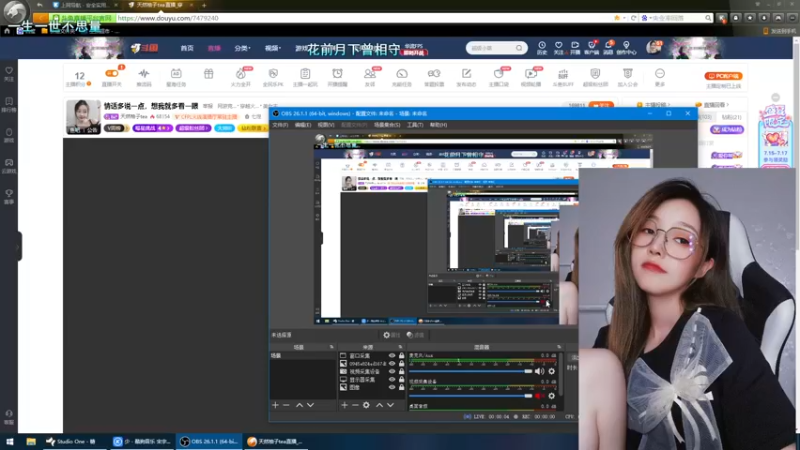Open the 工具(T) menu in OBS
800x450 pixels.
tap(415, 125)
